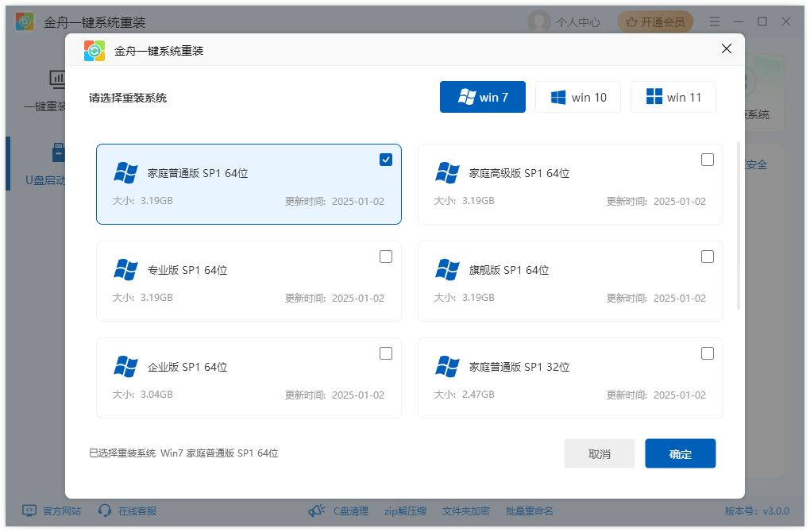
Task: Close the system selection dialog
Action: (727, 48)
